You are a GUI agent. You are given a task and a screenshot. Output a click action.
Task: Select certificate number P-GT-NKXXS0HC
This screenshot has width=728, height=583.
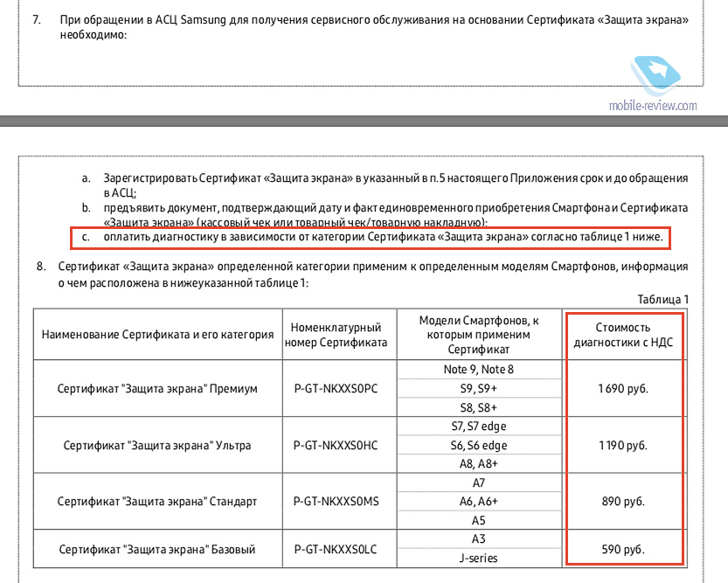(x=336, y=446)
